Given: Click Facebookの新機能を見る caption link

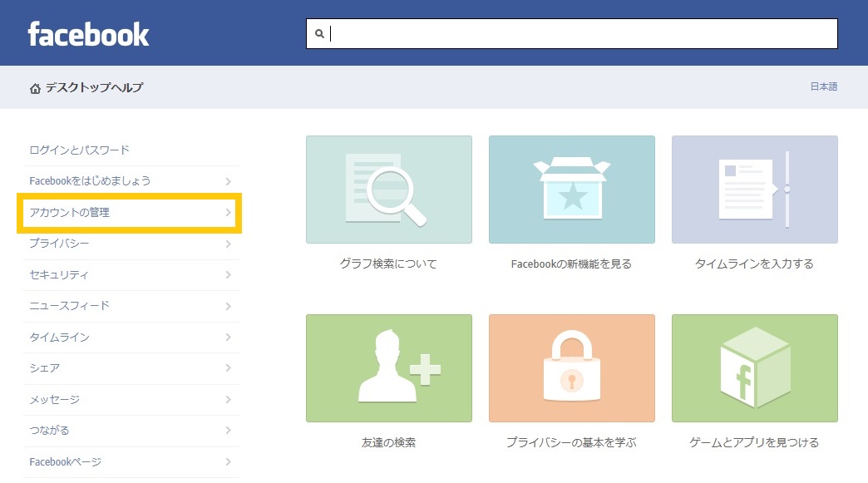Looking at the screenshot, I should pos(571,264).
